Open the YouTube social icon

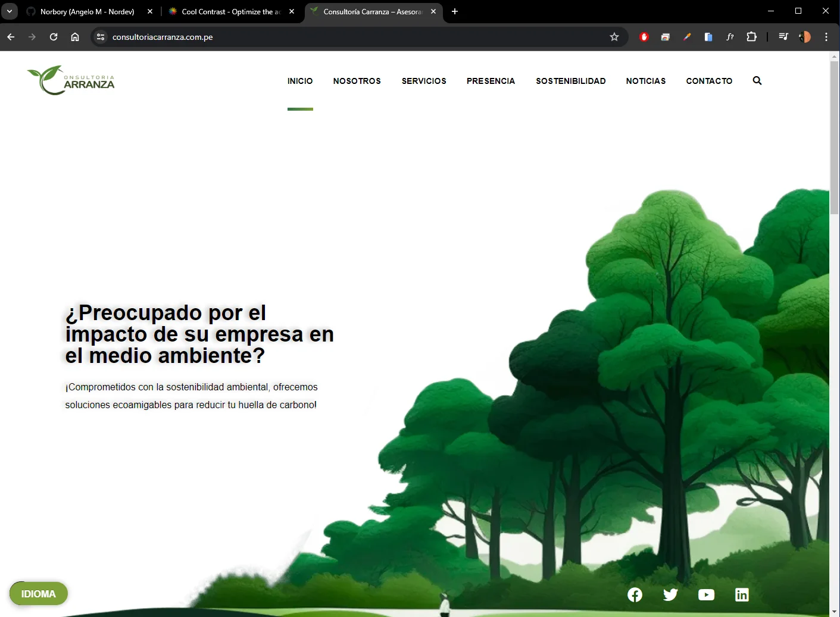pyautogui.click(x=706, y=594)
